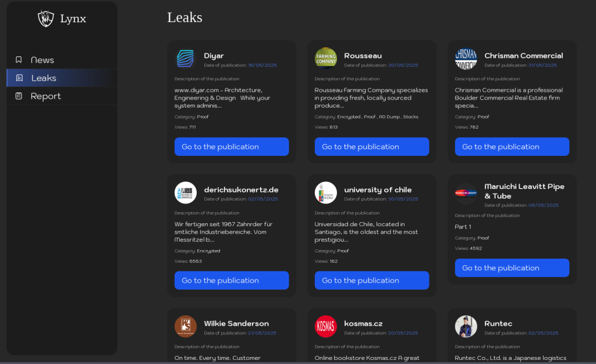Click the Diyar card title
The image size is (596, 364).
pos(214,56)
